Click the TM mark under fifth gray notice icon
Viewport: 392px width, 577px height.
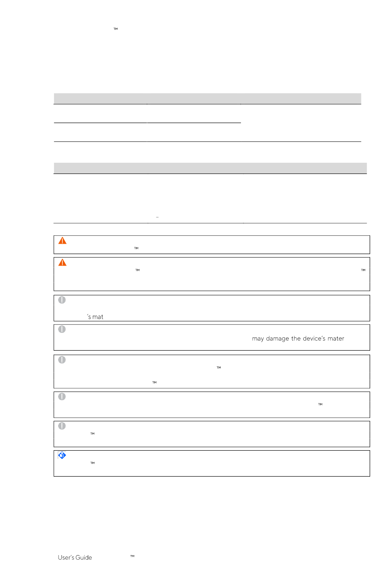click(x=92, y=434)
